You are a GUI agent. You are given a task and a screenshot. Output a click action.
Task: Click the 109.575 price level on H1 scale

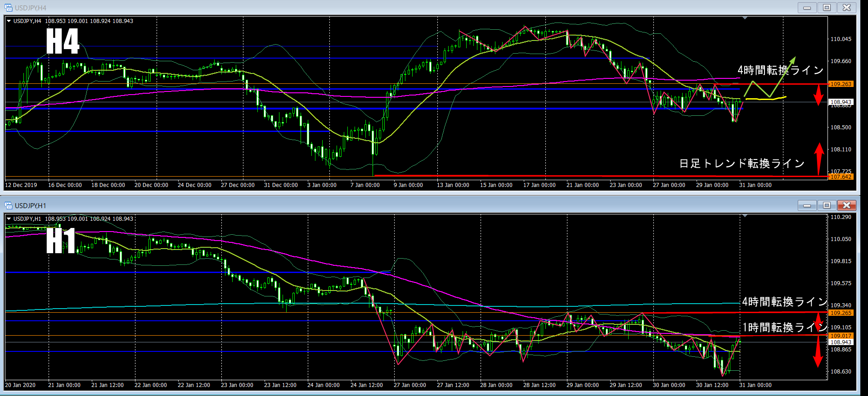(x=841, y=283)
